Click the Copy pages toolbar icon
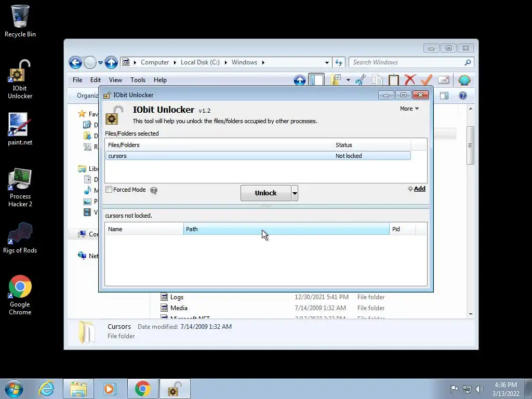 coord(377,80)
